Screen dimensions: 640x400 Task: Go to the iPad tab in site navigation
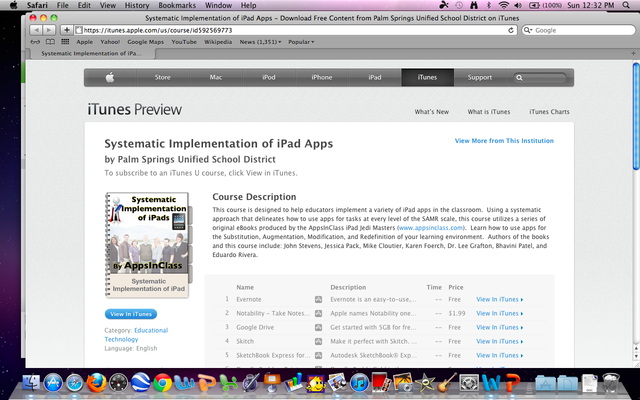point(375,77)
